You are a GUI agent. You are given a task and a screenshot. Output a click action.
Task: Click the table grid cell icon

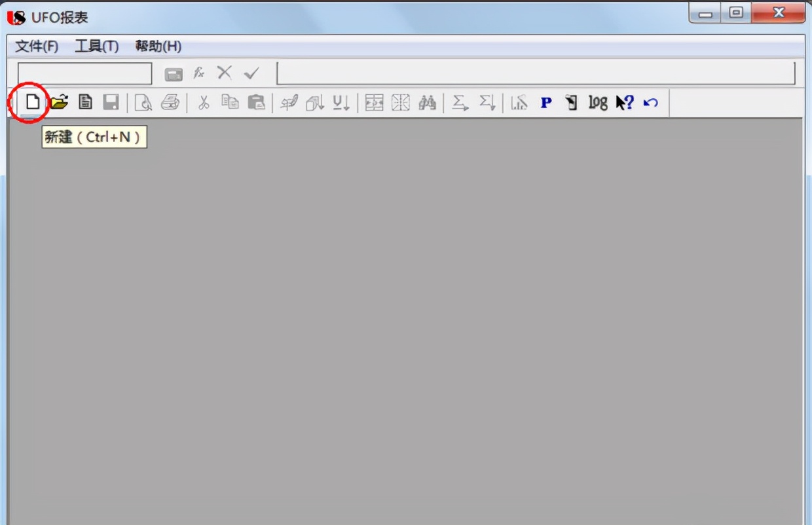[x=374, y=103]
